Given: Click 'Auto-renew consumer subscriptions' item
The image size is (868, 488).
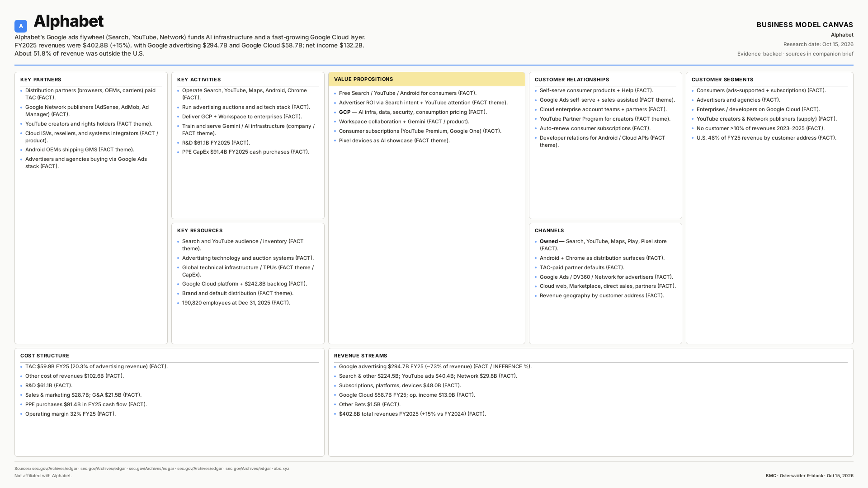Looking at the screenshot, I should pyautogui.click(x=595, y=128).
